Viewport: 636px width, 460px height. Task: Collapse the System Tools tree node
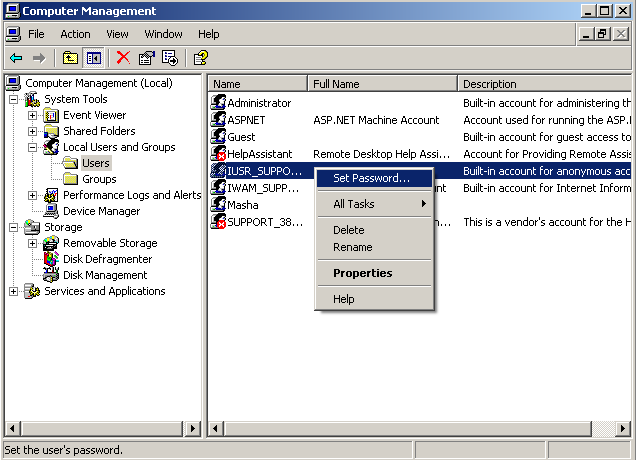pos(13,99)
